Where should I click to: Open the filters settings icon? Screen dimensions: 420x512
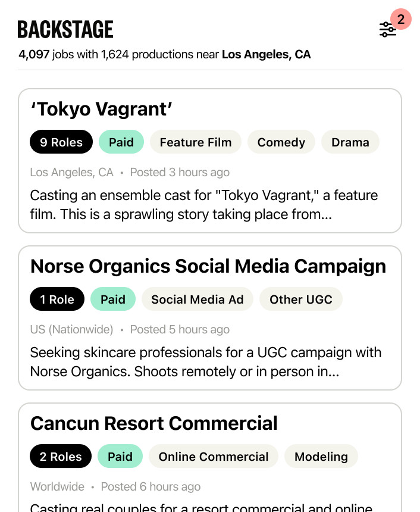click(x=387, y=30)
